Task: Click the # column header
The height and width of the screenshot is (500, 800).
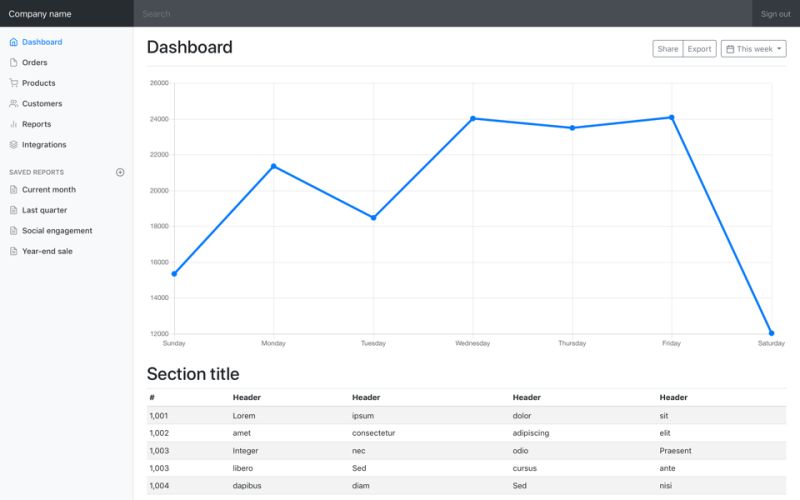Action: click(x=152, y=397)
